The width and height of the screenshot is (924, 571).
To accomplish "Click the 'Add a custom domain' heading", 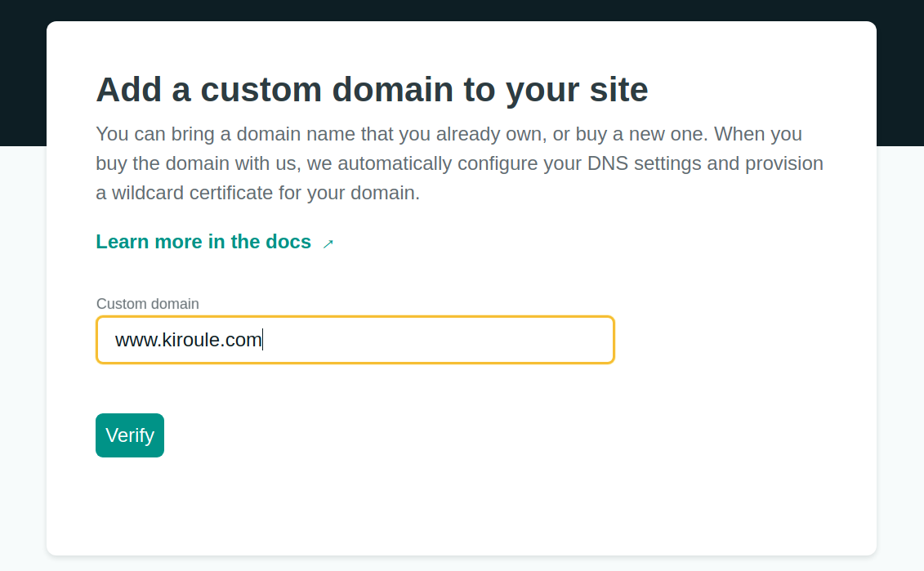I will [x=372, y=90].
